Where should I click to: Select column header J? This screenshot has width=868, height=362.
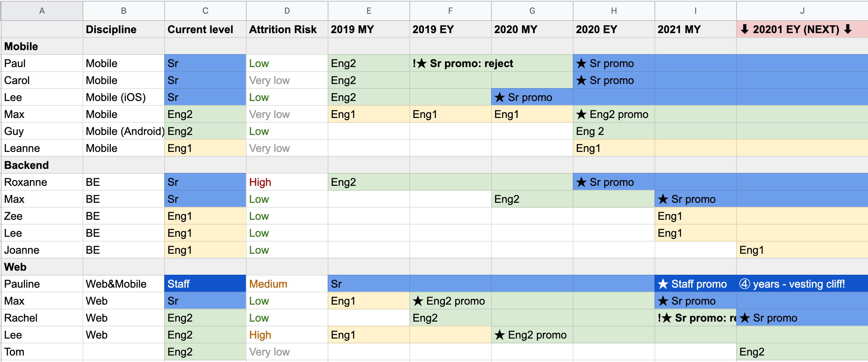click(802, 11)
